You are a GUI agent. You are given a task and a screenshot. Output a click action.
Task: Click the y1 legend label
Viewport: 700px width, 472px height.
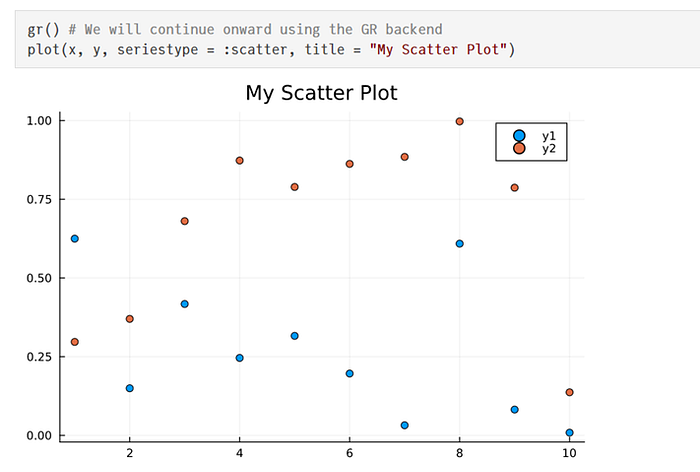549,136
